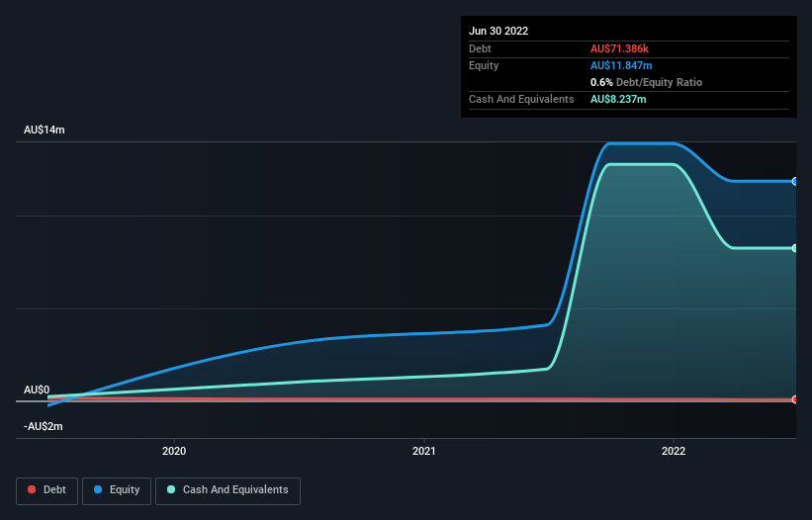Image resolution: width=812 pixels, height=520 pixels.
Task: Click the Debt label in tooltip
Action: pos(480,48)
